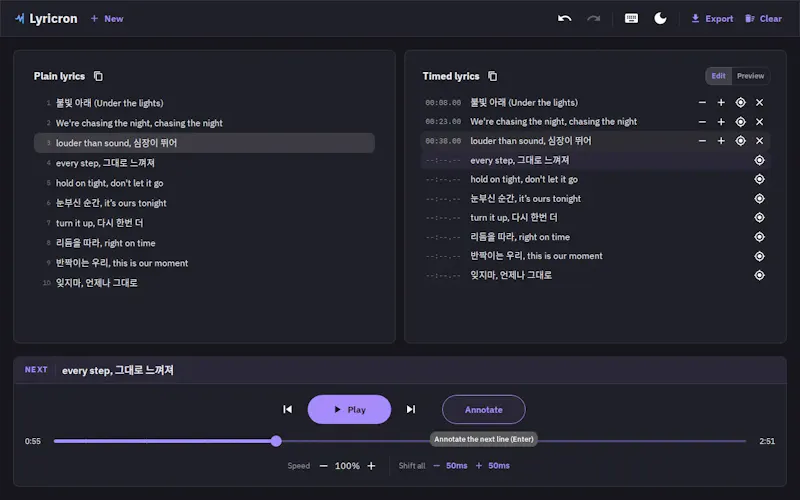Remove timestamp from 'louder than sound' timed line
This screenshot has width=800, height=500.
click(759, 141)
